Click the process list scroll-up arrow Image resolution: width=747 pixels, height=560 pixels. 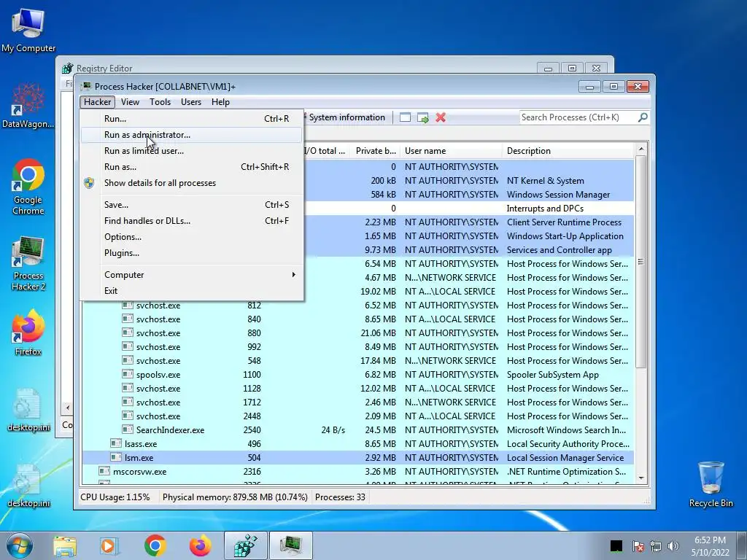tap(641, 149)
